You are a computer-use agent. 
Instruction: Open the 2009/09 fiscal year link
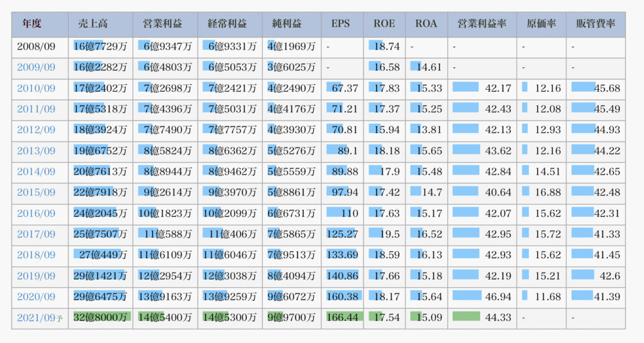[x=36, y=67]
